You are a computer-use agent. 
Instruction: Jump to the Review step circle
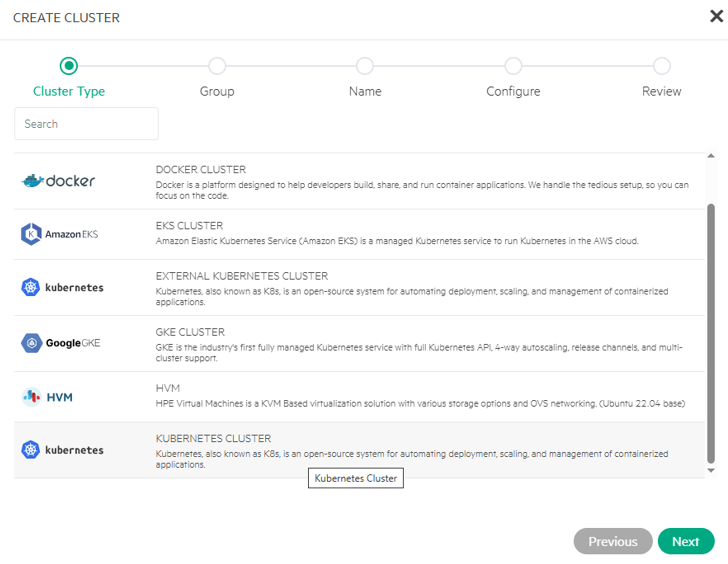click(662, 66)
